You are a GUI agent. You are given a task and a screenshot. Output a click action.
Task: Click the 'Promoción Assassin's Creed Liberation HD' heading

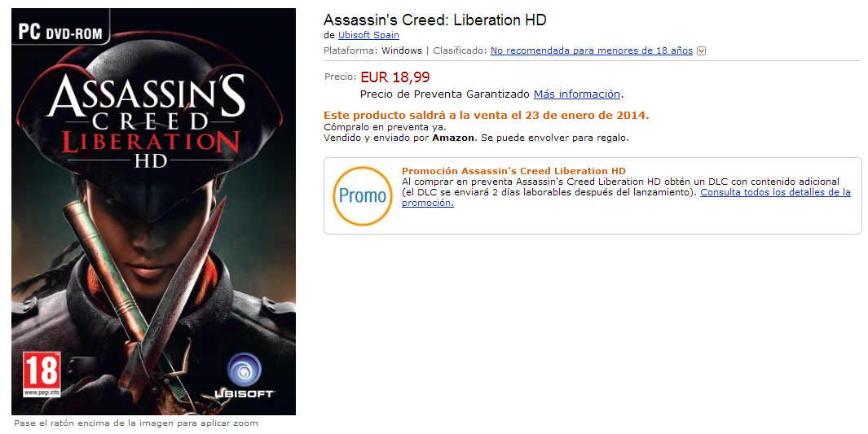[513, 171]
